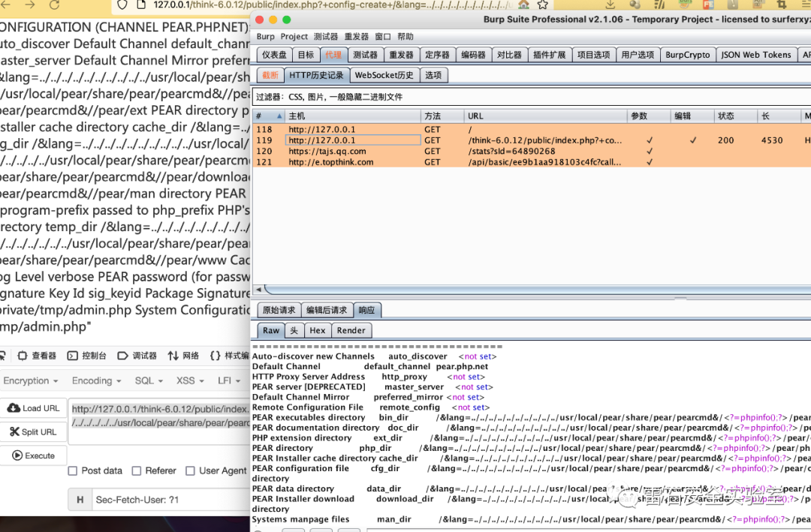Viewport: 811px width, 532px height.
Task: Sort history by 主机 host column
Action: coord(353,116)
